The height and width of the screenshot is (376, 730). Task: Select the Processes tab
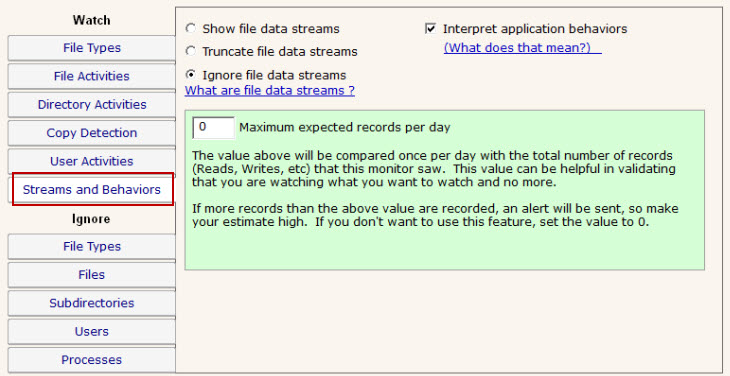pyautogui.click(x=92, y=360)
